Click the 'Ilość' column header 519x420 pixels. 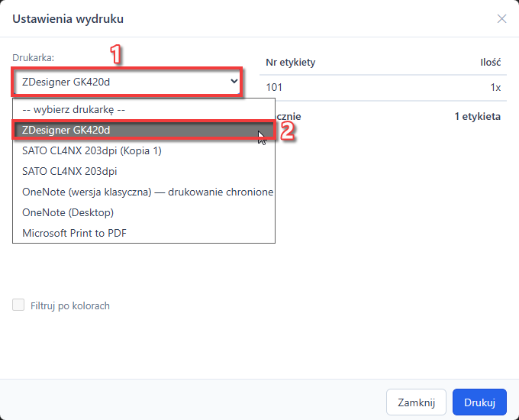click(491, 62)
